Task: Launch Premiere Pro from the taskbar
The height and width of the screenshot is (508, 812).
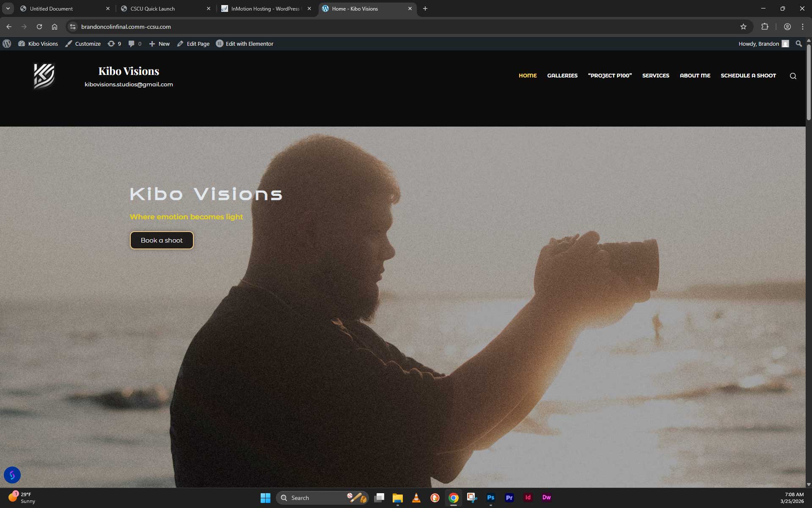Action: tap(509, 497)
